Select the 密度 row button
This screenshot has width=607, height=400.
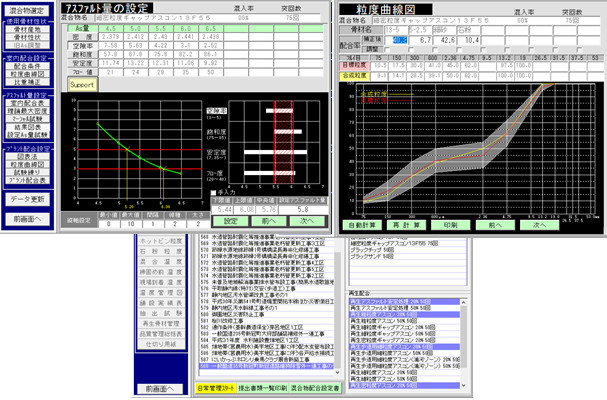[82, 37]
